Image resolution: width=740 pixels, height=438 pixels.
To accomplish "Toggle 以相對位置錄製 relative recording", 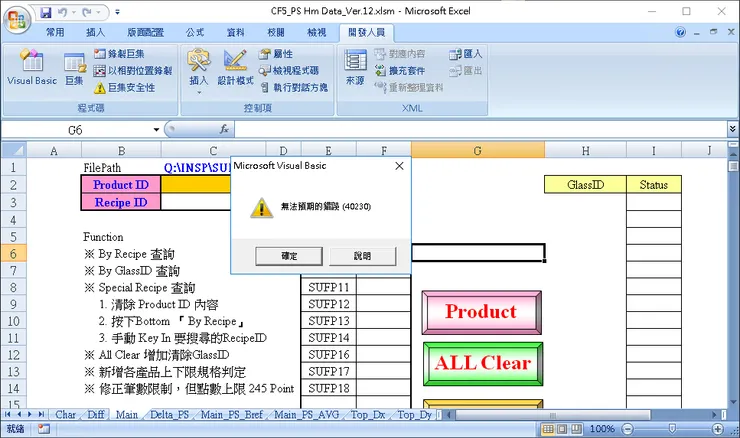I will [x=133, y=71].
